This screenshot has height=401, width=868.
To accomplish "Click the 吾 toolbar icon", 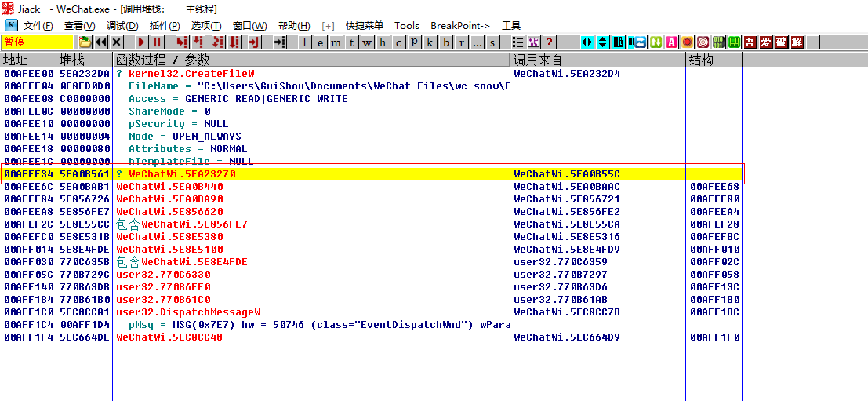I will coord(750,42).
